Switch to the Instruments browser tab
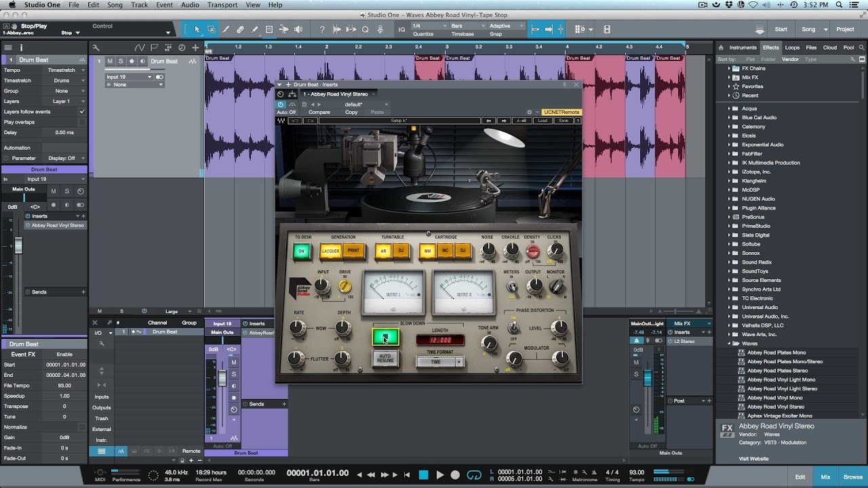This screenshot has width=868, height=488. (x=743, y=47)
